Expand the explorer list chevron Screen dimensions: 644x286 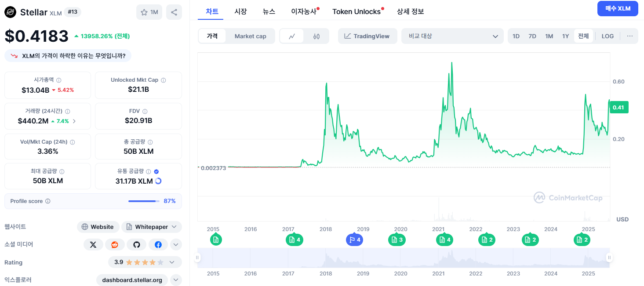[x=176, y=280]
